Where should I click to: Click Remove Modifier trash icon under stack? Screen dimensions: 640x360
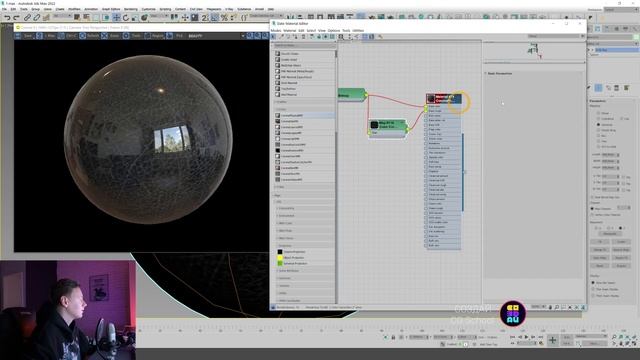pos(617,88)
